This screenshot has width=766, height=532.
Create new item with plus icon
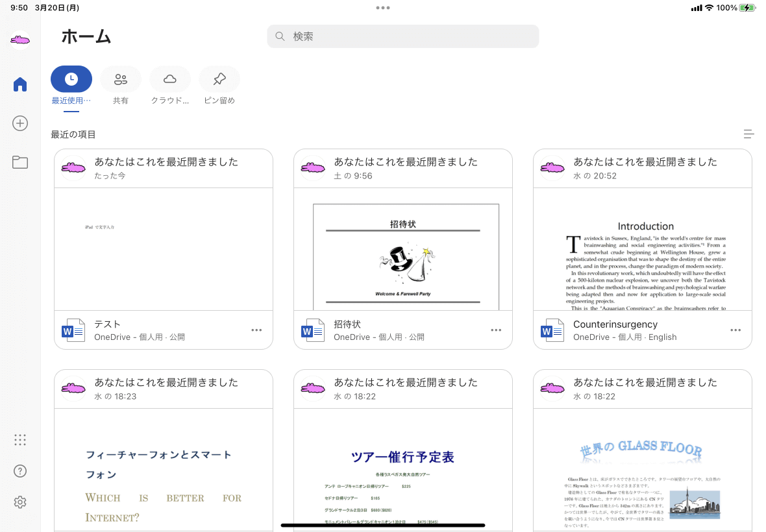[20, 123]
